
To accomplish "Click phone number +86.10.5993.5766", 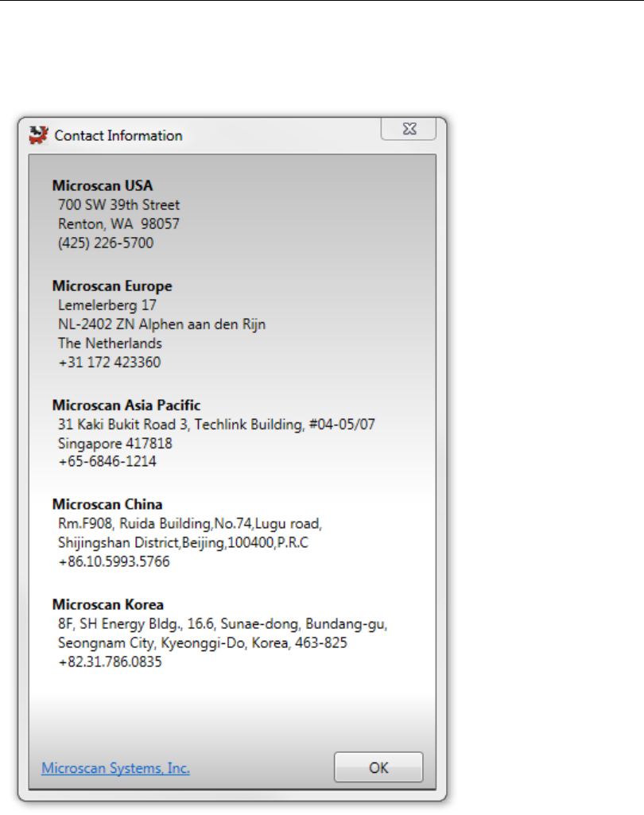I will tap(114, 562).
